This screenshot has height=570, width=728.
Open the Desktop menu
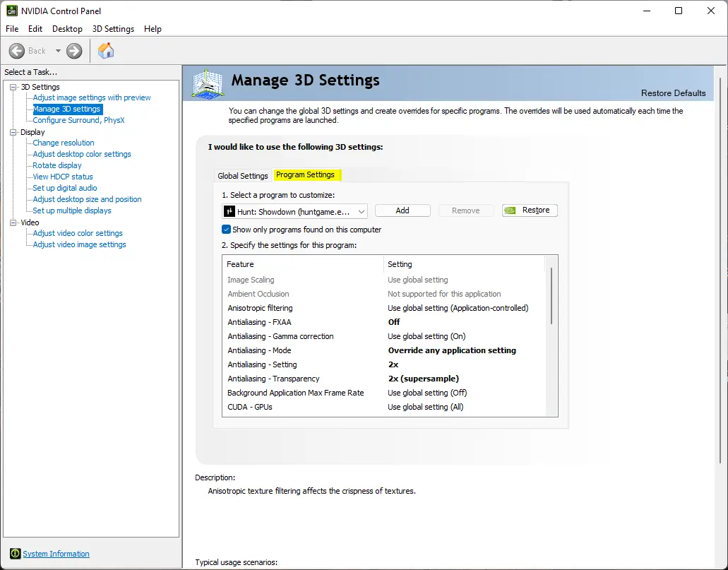[67, 29]
